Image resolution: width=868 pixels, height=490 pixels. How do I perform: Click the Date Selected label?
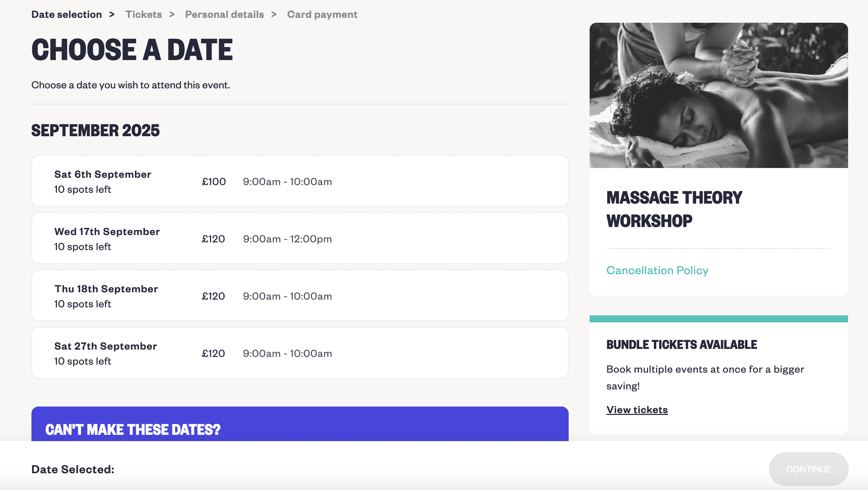coord(73,469)
